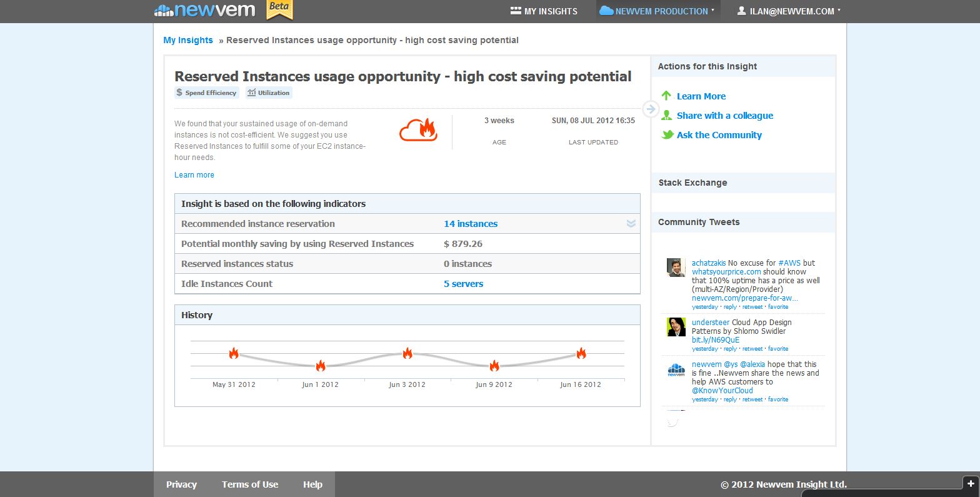Click the 5 servers idle instances link
980x497 pixels.
(463, 284)
